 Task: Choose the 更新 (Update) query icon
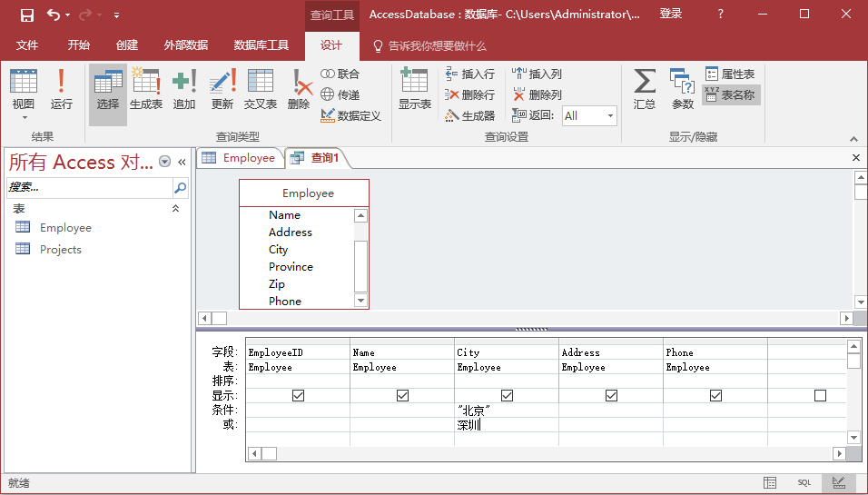pyautogui.click(x=222, y=89)
